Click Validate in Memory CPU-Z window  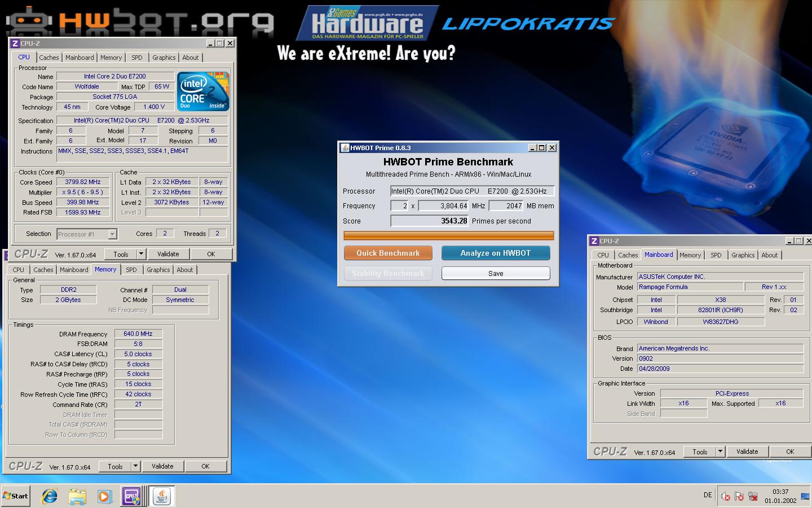[162, 466]
